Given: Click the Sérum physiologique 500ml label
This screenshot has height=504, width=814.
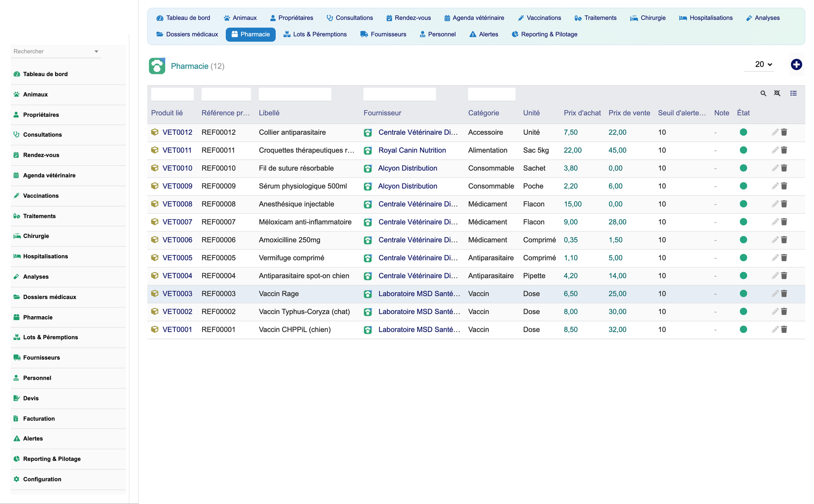Looking at the screenshot, I should tap(303, 186).
